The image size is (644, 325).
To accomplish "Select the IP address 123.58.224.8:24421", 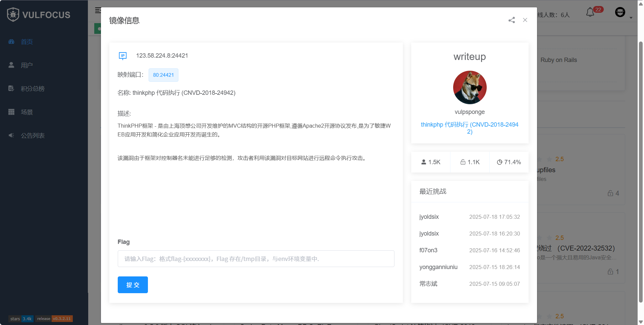I will (x=162, y=56).
